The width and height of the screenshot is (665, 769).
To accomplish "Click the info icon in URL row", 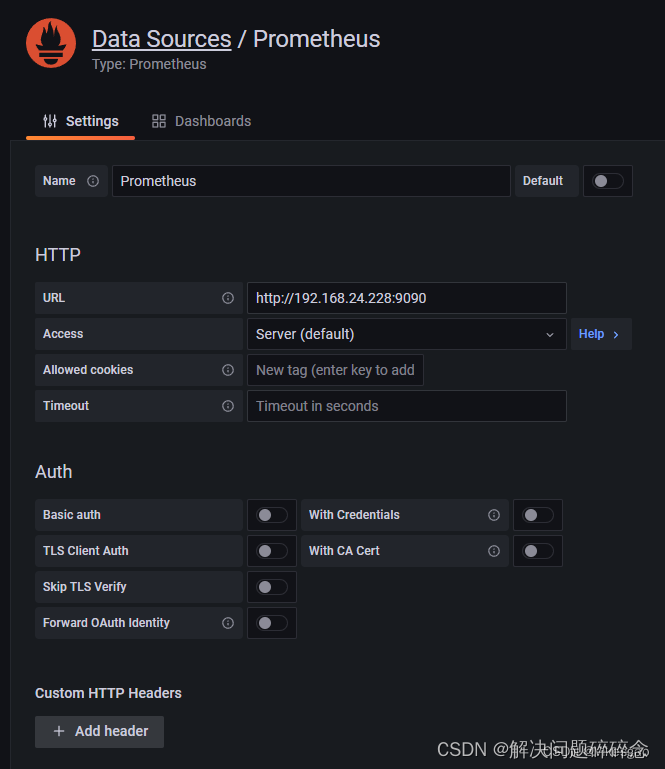I will coord(228,298).
